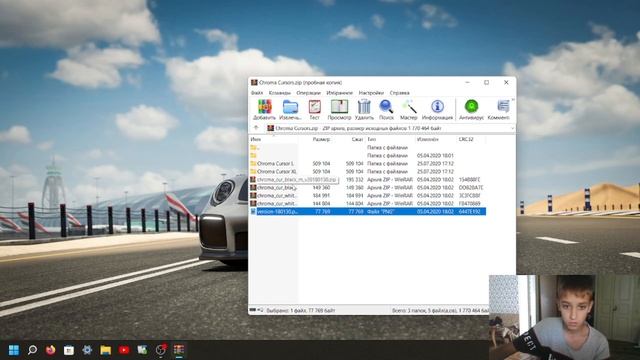Expand the toolbar overflow chevron
640x360 pixels.
point(513,100)
